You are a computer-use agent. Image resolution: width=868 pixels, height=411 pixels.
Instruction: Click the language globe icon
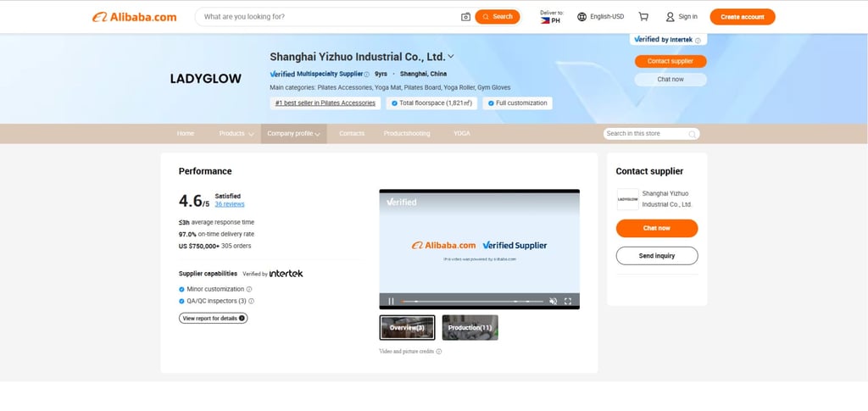581,17
